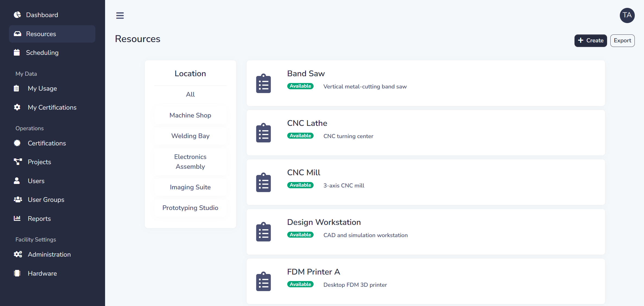Image resolution: width=644 pixels, height=306 pixels.
Task: Click the FDM Printer A clipboard icon
Action: 263,281
